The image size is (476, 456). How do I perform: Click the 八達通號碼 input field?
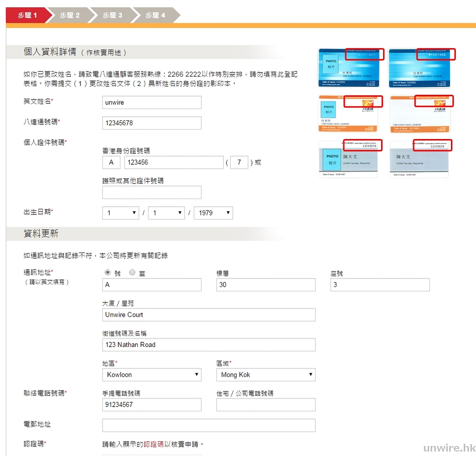point(152,123)
